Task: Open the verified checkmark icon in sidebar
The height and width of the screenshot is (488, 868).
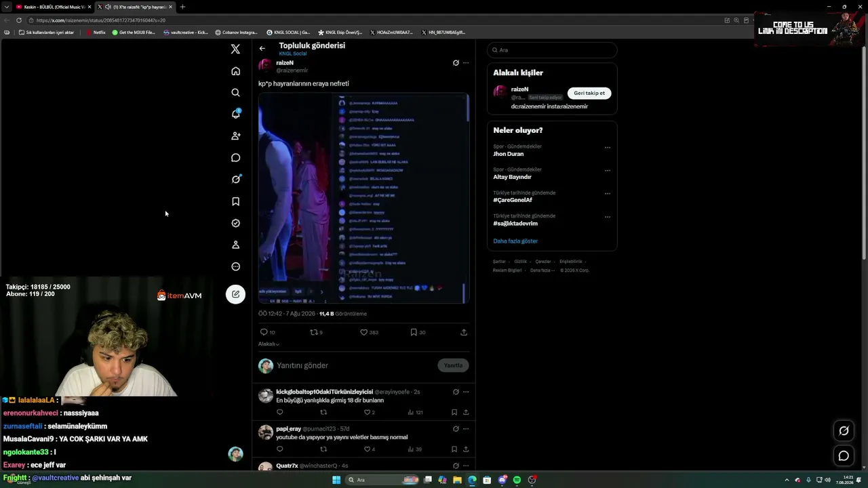Action: 235,223
